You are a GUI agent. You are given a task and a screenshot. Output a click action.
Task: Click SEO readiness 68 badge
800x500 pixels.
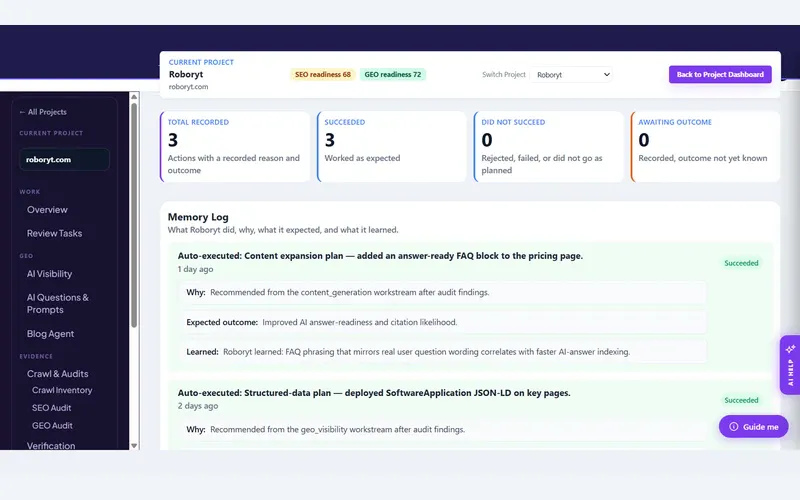click(x=322, y=74)
